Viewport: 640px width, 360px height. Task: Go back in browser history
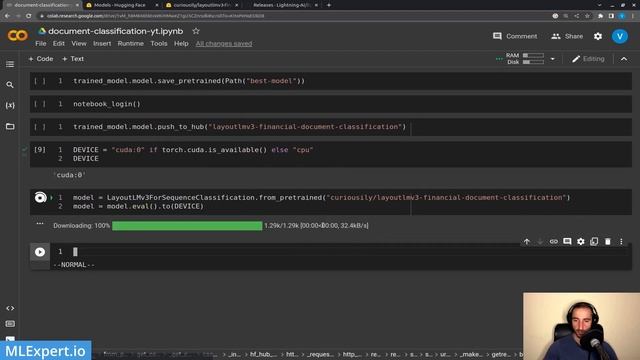pos(7,16)
